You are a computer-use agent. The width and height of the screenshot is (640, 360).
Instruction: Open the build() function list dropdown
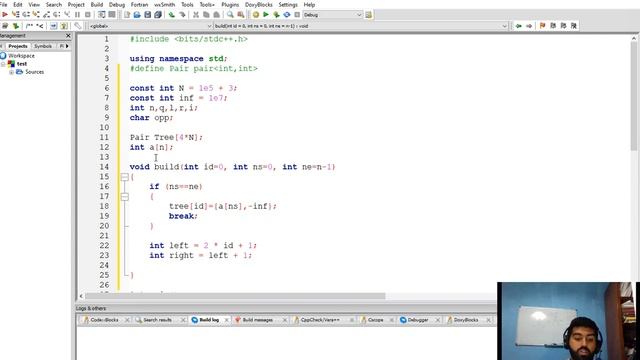(361, 26)
